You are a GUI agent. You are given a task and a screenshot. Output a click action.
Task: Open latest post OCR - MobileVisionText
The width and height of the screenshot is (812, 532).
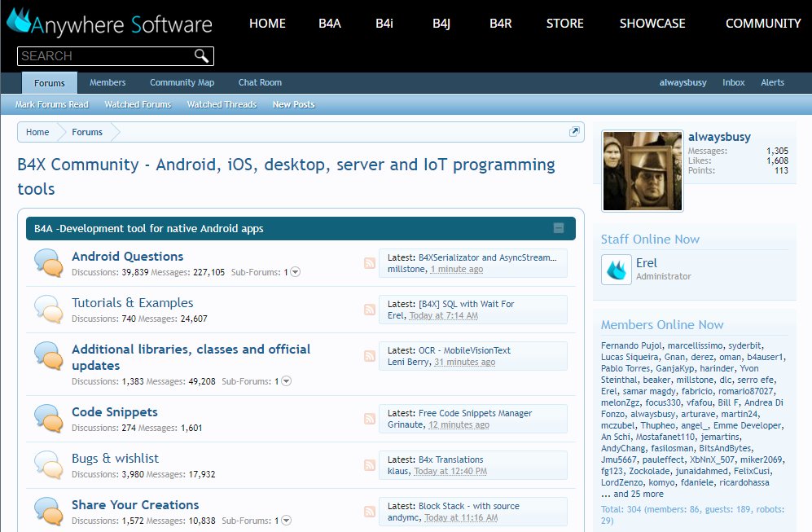(464, 350)
